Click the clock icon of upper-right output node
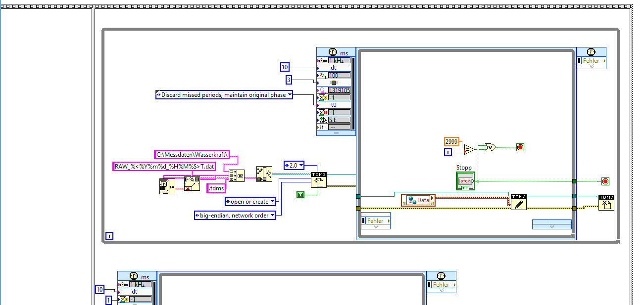The width and height of the screenshot is (644, 305). [x=591, y=52]
